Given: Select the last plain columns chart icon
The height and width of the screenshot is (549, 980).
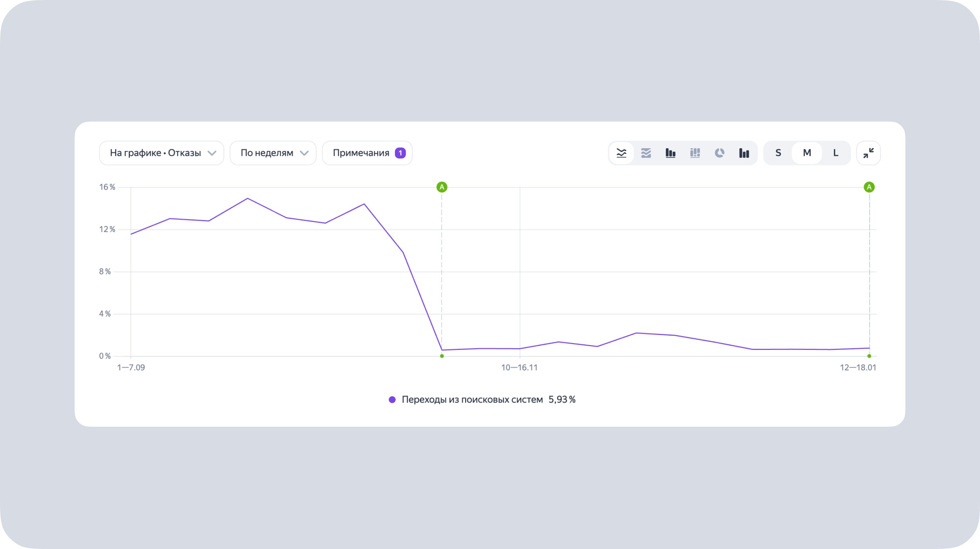Looking at the screenshot, I should (744, 153).
